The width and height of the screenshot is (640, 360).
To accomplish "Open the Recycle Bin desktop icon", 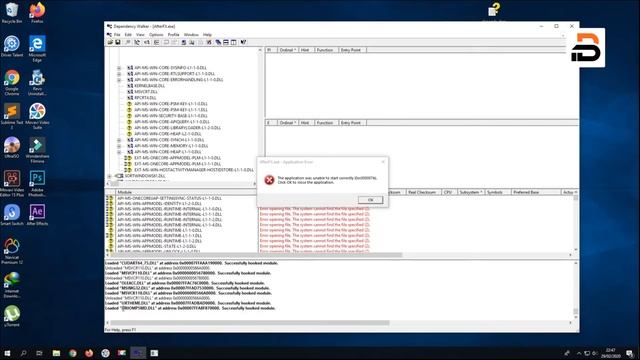I will (12, 13).
